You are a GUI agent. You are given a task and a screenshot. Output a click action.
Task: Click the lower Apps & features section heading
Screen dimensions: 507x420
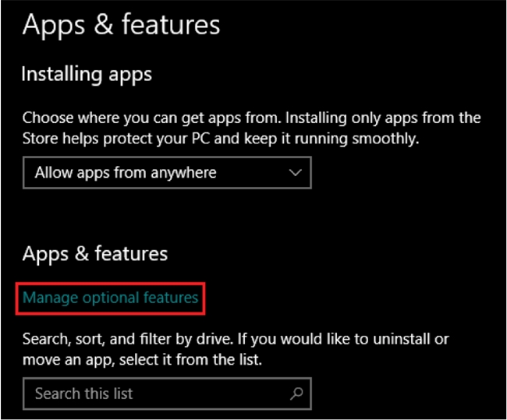coord(95,254)
